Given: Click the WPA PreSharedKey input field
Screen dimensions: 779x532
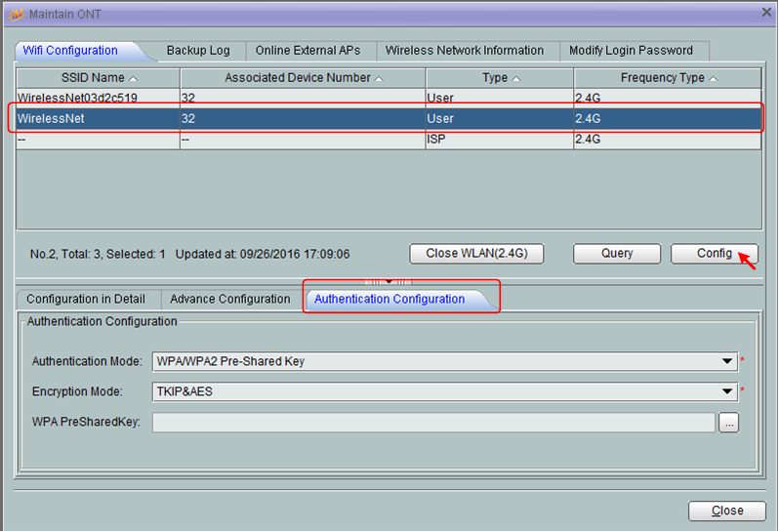Looking at the screenshot, I should (433, 423).
